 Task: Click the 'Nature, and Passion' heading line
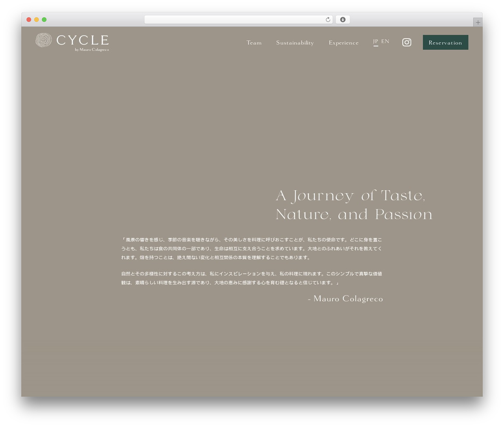pyautogui.click(x=354, y=215)
